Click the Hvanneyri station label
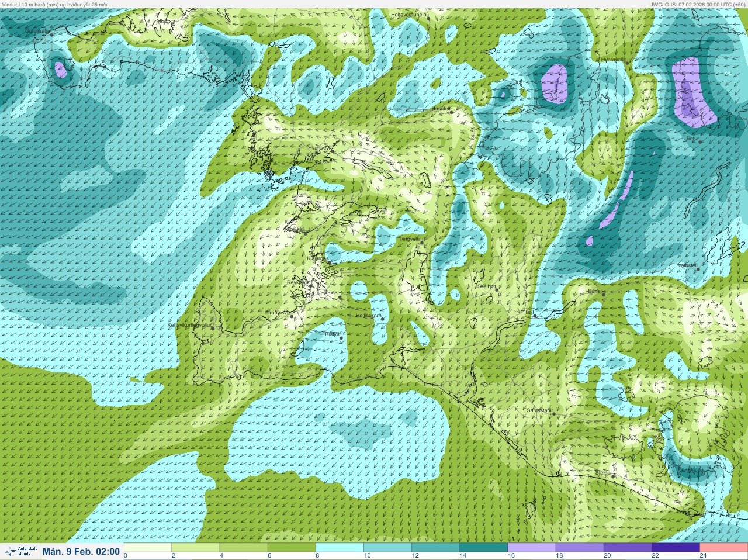The image size is (748, 560). (x=319, y=148)
